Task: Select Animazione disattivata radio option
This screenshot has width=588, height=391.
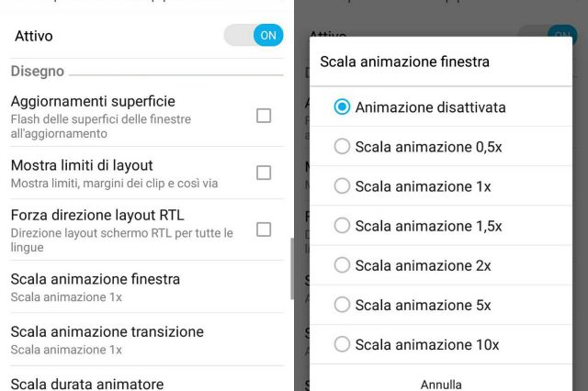Action: coord(343,107)
